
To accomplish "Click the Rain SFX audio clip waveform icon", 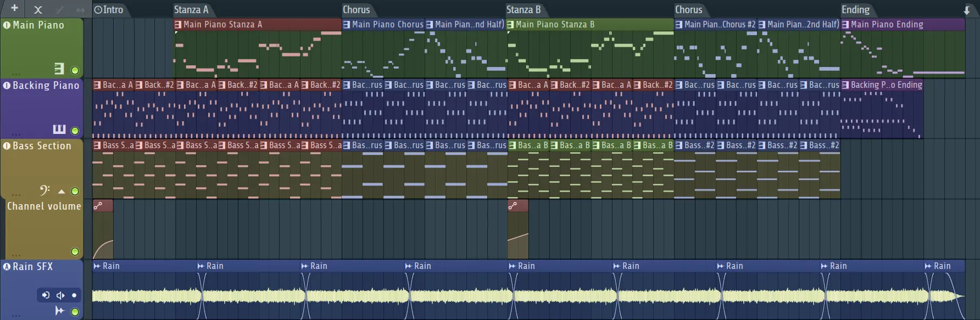I will (59, 311).
